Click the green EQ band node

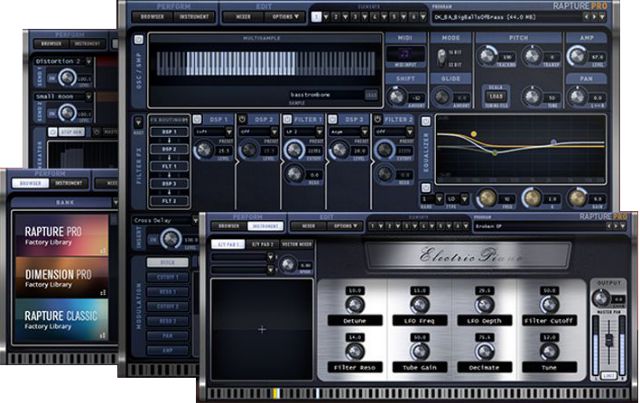click(494, 153)
